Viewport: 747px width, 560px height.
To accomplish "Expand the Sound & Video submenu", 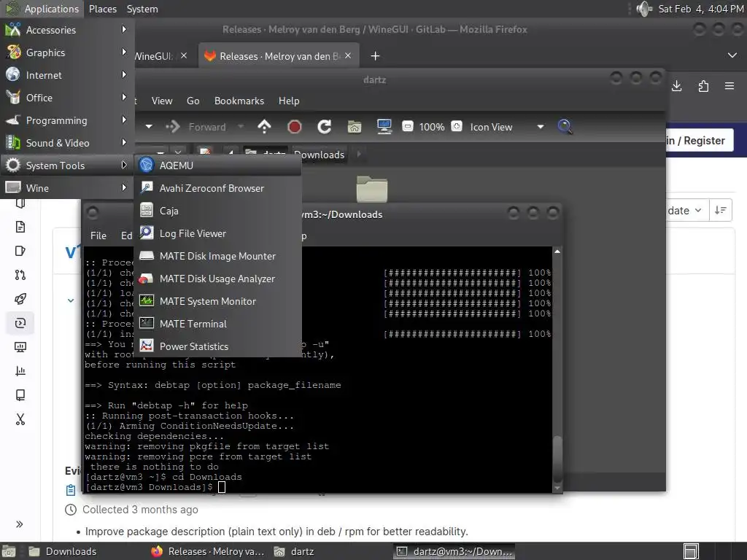I will point(66,143).
